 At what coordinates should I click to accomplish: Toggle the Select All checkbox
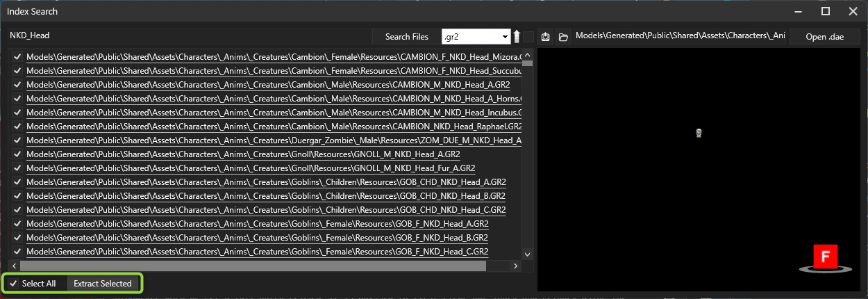pyautogui.click(x=13, y=284)
